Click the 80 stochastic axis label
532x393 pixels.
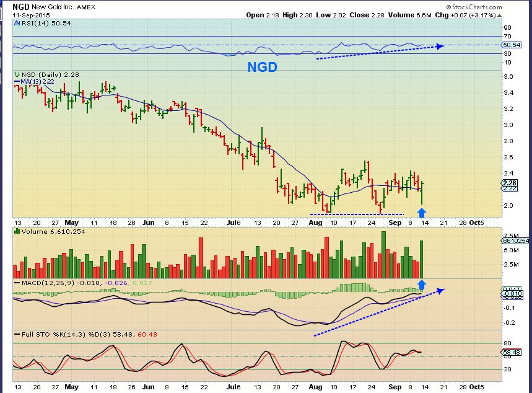[508, 343]
